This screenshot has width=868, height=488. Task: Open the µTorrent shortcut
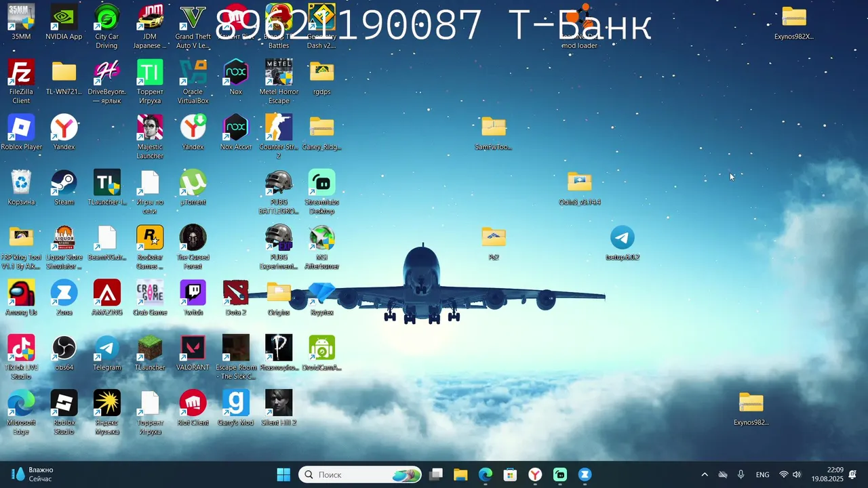coord(193,188)
